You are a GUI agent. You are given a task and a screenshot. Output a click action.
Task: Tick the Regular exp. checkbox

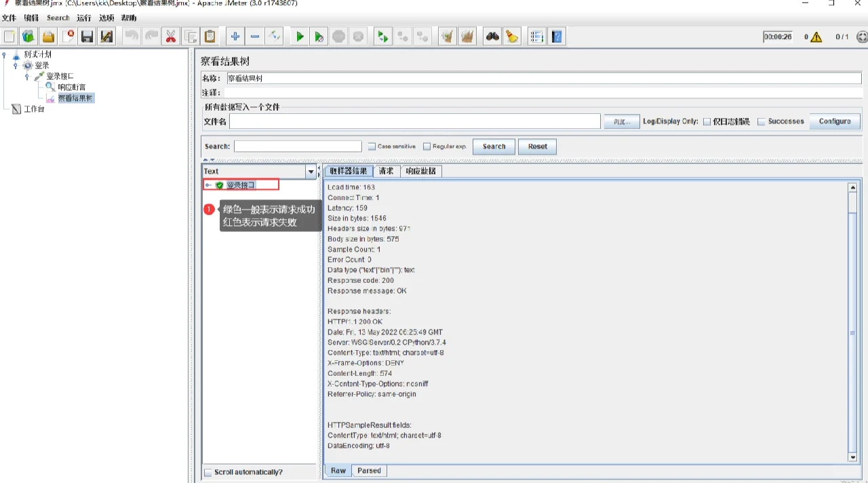pyautogui.click(x=427, y=147)
